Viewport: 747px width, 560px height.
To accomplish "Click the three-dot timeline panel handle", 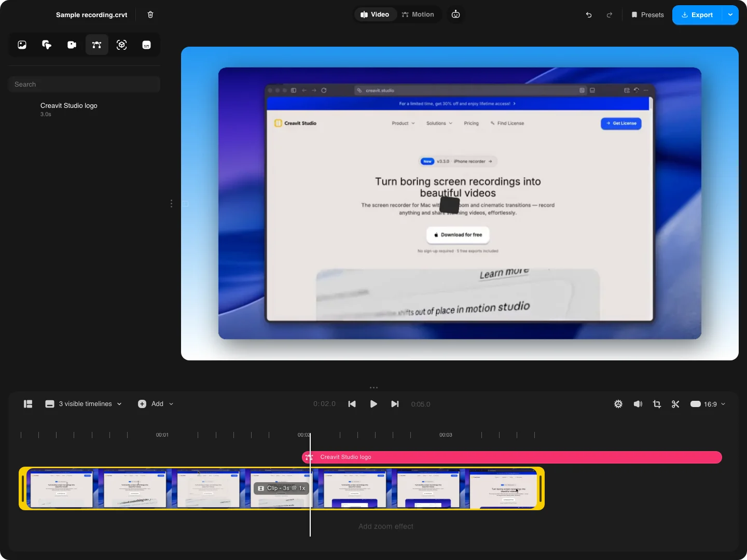I will tap(374, 387).
